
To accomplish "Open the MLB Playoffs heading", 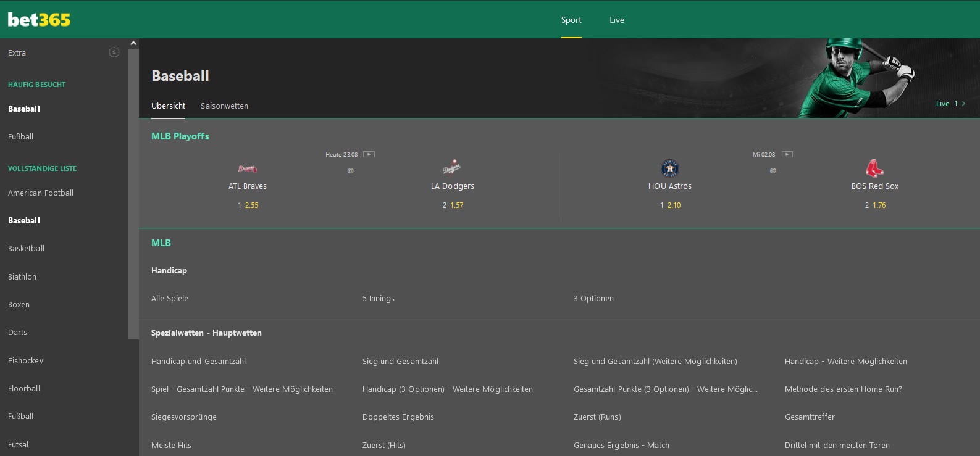I will 180,136.
